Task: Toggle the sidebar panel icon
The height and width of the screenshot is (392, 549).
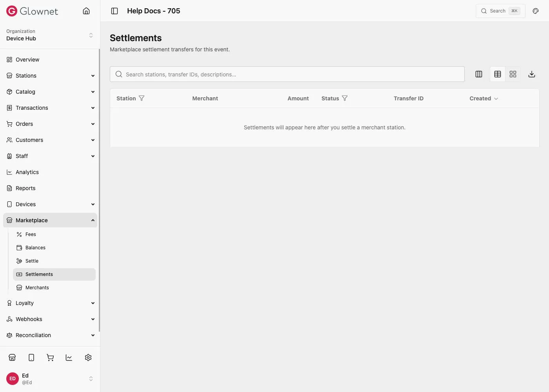Action: [x=115, y=11]
